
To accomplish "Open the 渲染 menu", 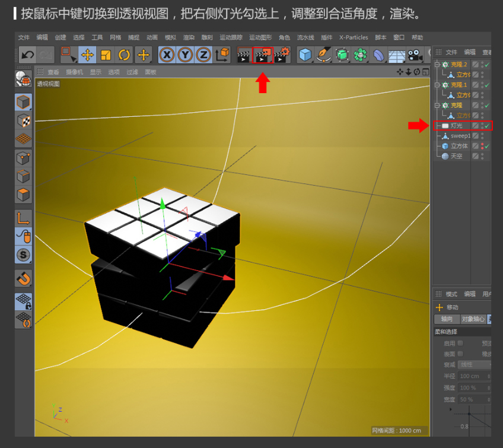I will pos(188,37).
